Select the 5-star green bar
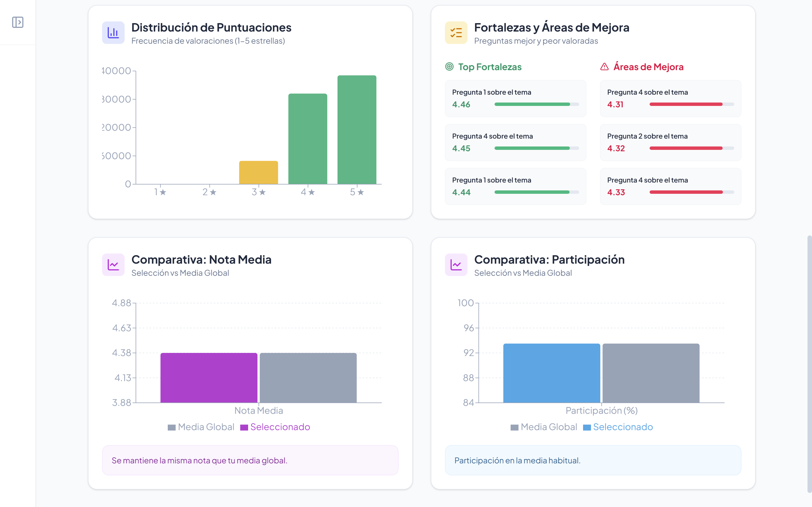This screenshot has height=507, width=812. (357, 130)
